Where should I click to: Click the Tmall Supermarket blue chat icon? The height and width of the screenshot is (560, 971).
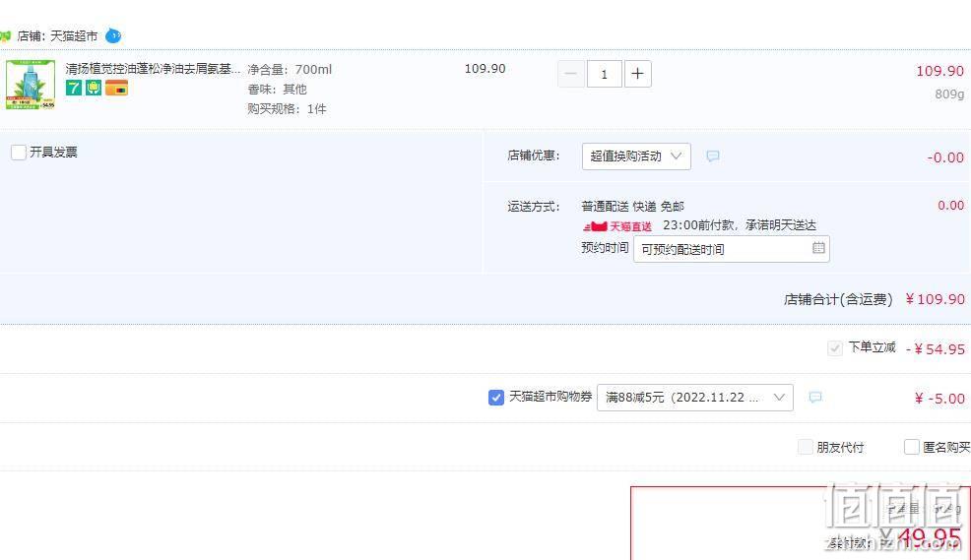(x=113, y=35)
